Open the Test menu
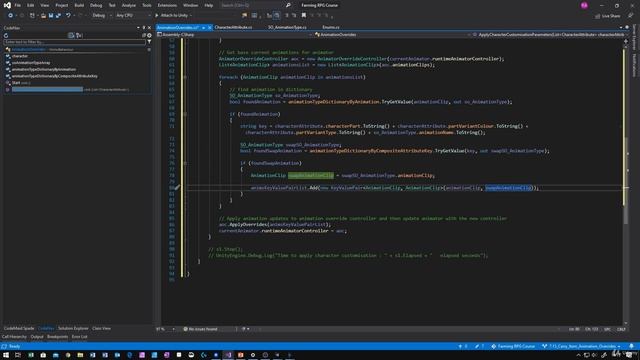The width and height of the screenshot is (640, 360). pos(112,5)
